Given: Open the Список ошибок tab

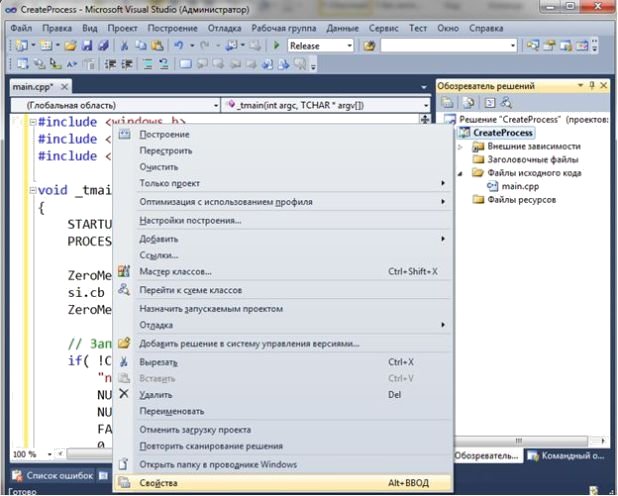Looking at the screenshot, I should point(53,475).
